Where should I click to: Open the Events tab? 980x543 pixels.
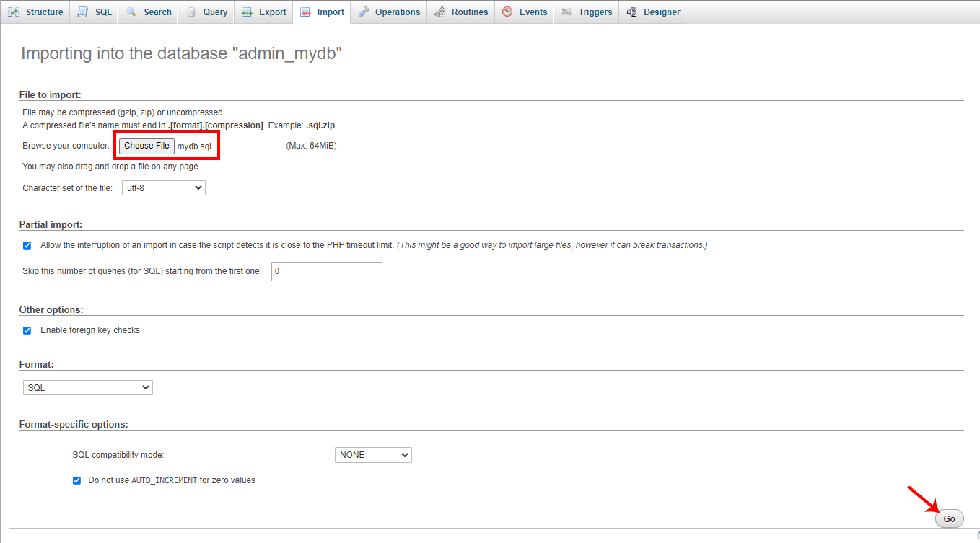524,12
